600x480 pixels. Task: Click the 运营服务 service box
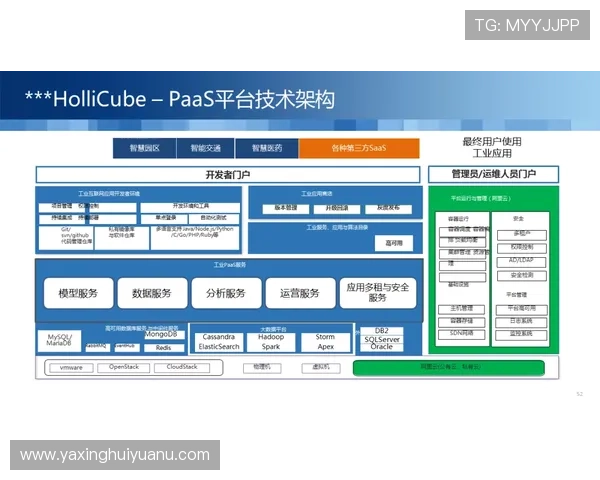click(299, 293)
